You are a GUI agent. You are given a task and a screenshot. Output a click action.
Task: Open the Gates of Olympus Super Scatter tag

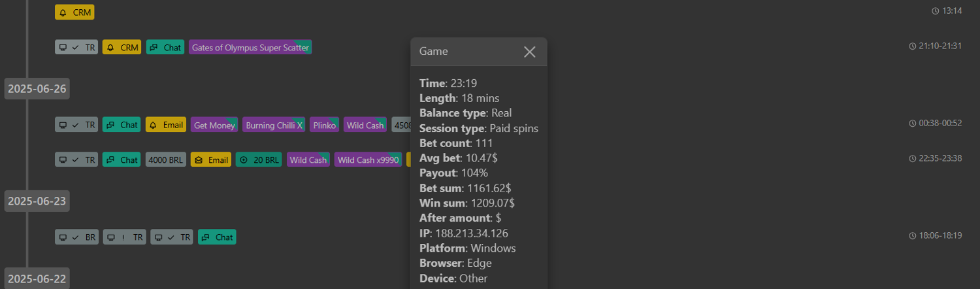[x=250, y=48]
